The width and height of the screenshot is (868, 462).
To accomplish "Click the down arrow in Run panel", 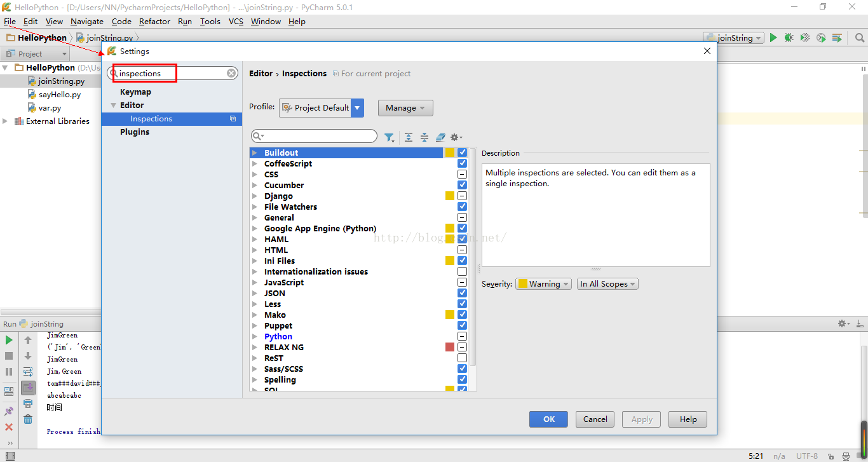I will pos(28,356).
